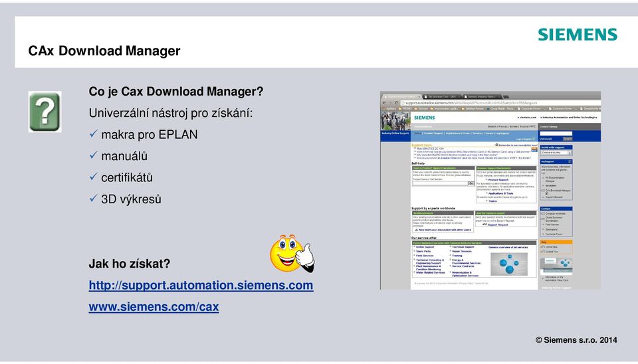Click the '© Siemens s.r.o. 2014' footer text
This screenshot has height=364, width=638.
point(576,340)
